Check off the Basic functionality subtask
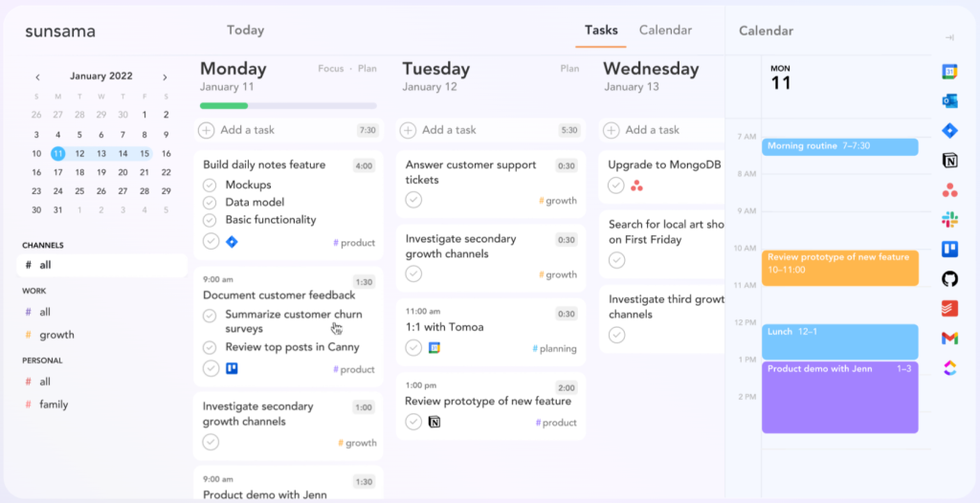 pyautogui.click(x=210, y=220)
